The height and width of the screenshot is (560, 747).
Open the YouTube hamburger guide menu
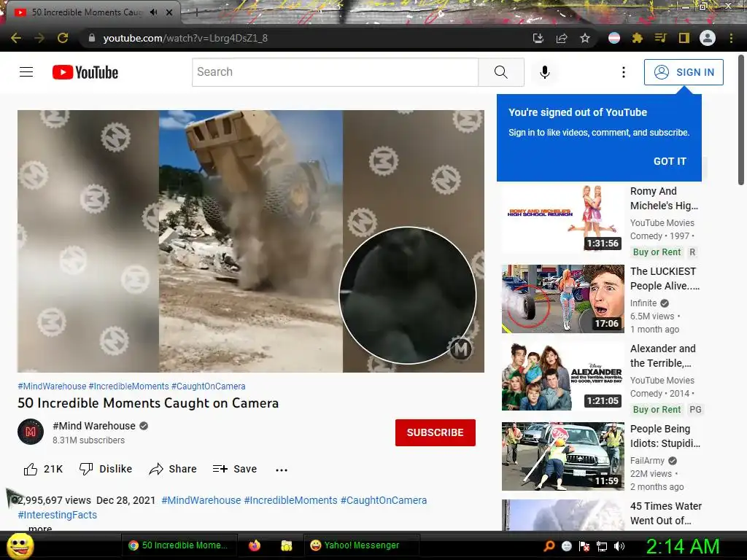26,72
